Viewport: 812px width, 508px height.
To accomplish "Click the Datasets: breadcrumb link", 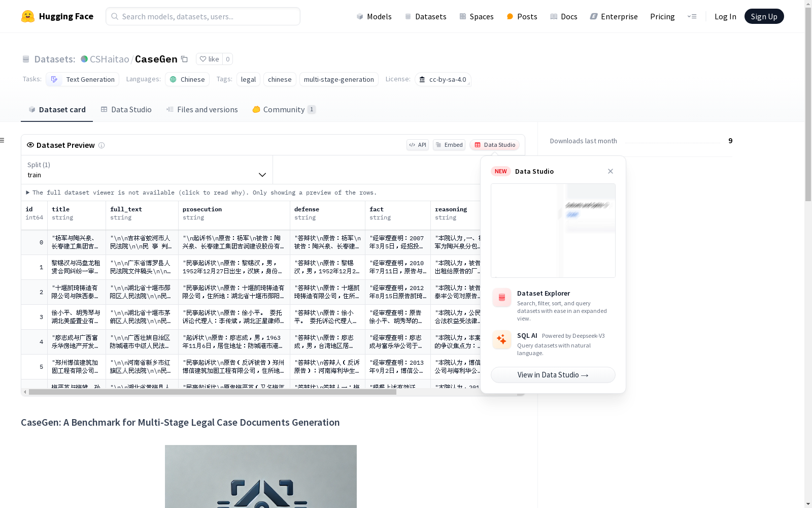I will pyautogui.click(x=55, y=59).
